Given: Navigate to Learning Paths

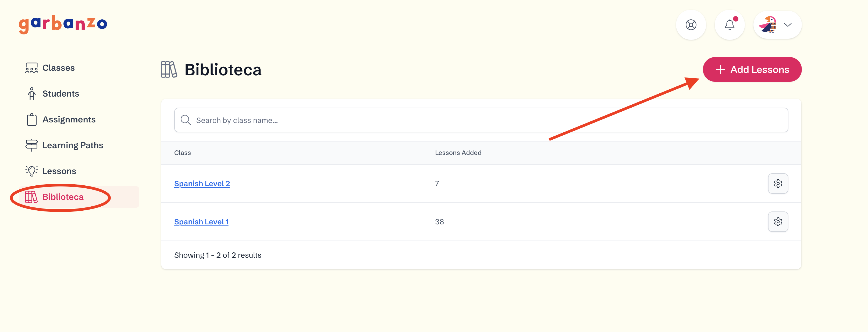Looking at the screenshot, I should click(x=73, y=145).
